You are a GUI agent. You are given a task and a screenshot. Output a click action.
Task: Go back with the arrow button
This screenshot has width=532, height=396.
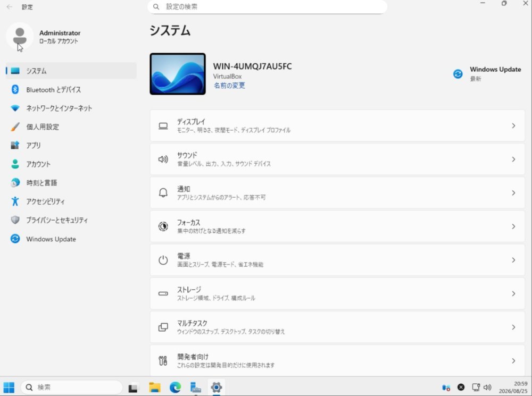9,7
